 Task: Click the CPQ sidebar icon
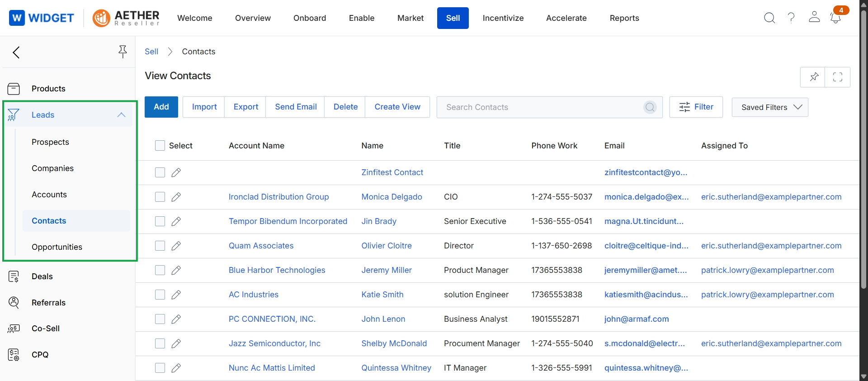(14, 355)
